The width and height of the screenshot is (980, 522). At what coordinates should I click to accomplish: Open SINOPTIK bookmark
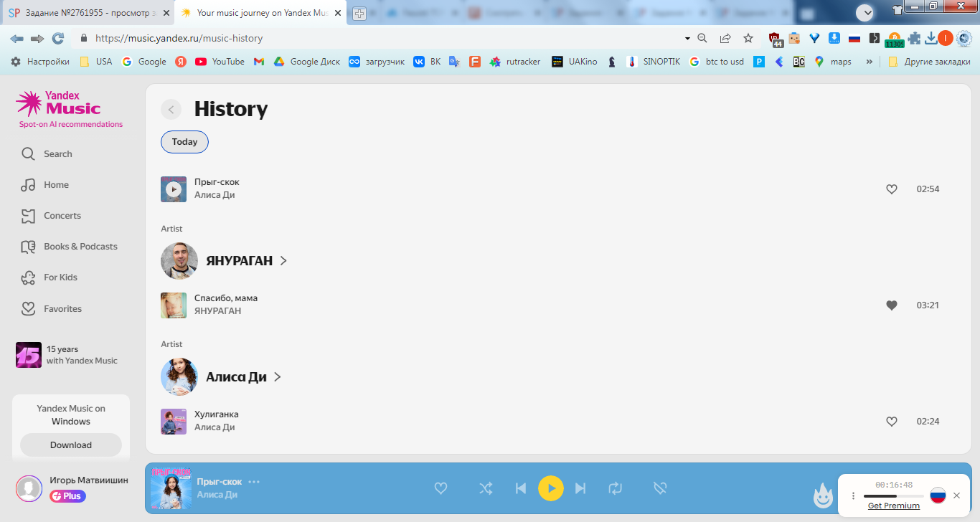tap(653, 62)
